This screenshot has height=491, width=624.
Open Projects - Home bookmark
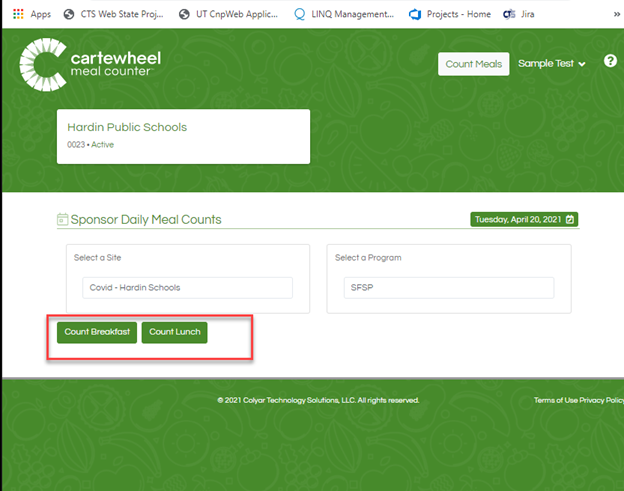tap(450, 14)
